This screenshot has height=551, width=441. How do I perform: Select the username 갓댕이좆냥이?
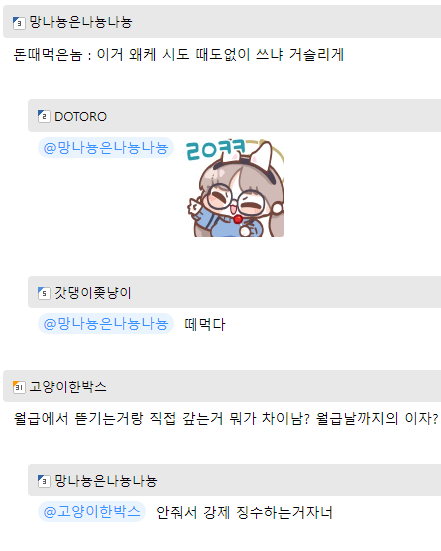click(93, 293)
